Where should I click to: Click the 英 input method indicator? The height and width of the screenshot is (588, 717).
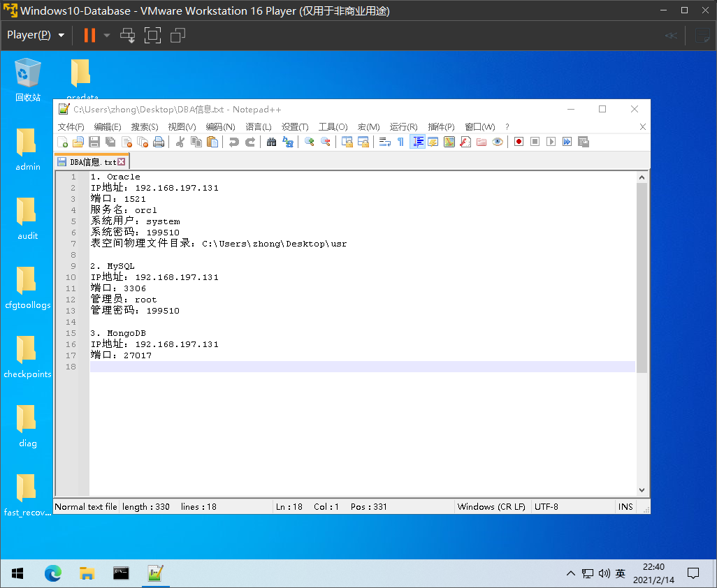pyautogui.click(x=620, y=573)
